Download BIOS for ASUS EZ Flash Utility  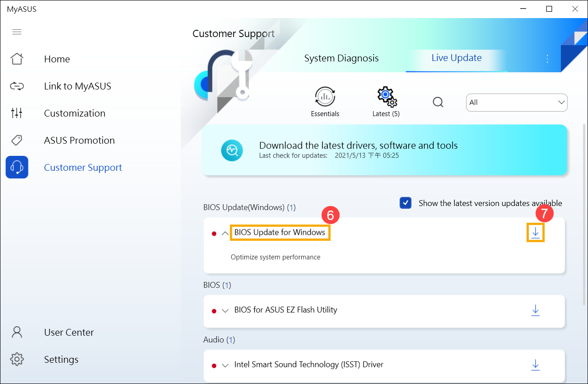point(536,310)
